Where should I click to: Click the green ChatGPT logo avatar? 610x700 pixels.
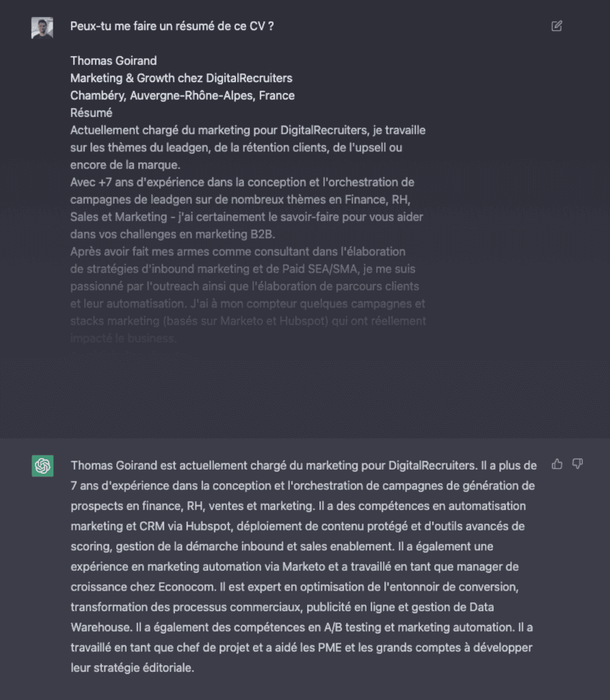coord(42,466)
